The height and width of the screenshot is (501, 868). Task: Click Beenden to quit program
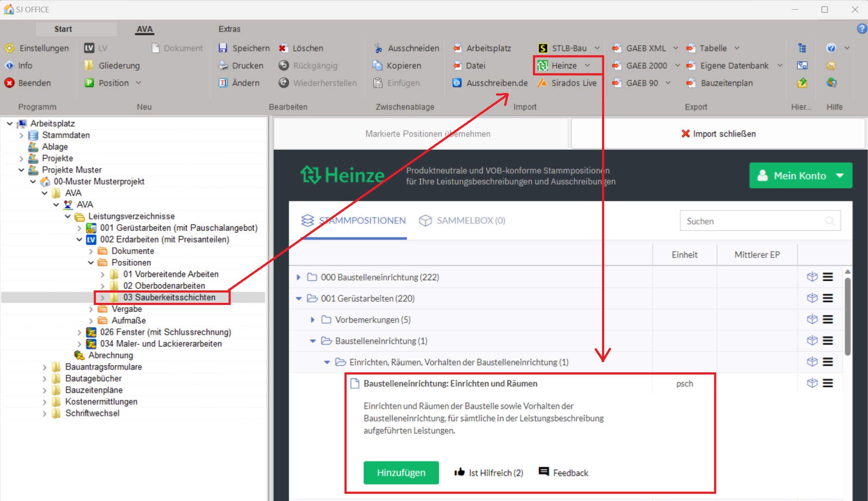point(28,83)
